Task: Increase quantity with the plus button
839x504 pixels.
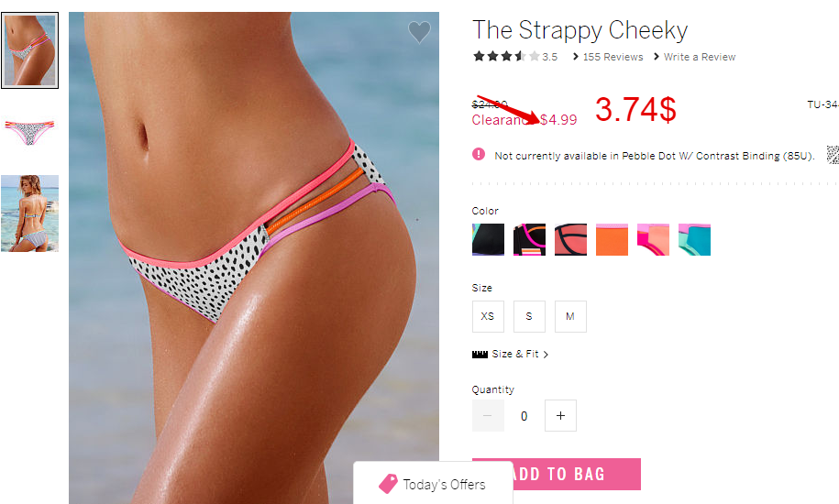Action: pyautogui.click(x=560, y=415)
